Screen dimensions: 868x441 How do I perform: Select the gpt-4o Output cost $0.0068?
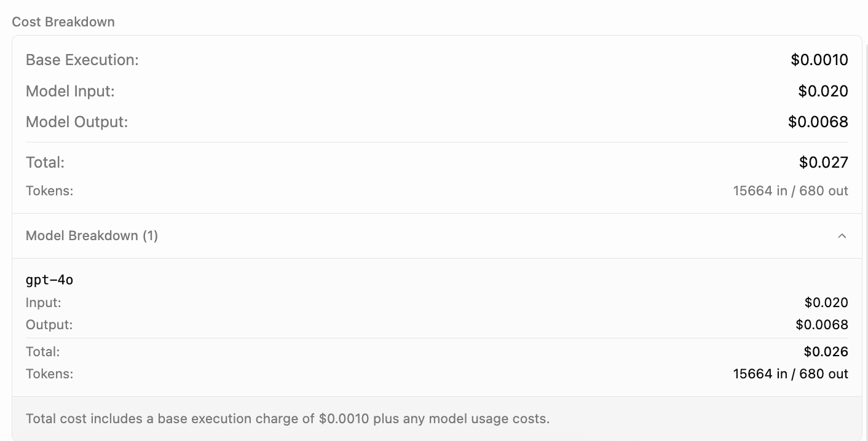822,324
